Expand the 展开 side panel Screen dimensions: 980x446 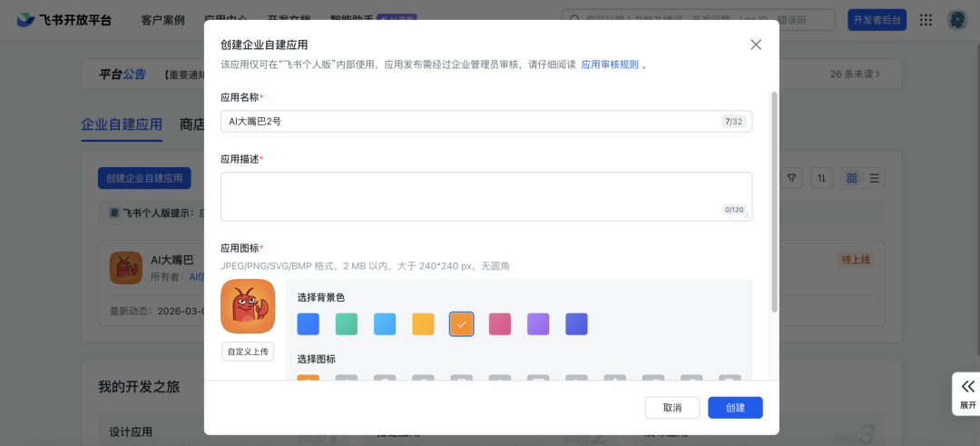pyautogui.click(x=967, y=393)
